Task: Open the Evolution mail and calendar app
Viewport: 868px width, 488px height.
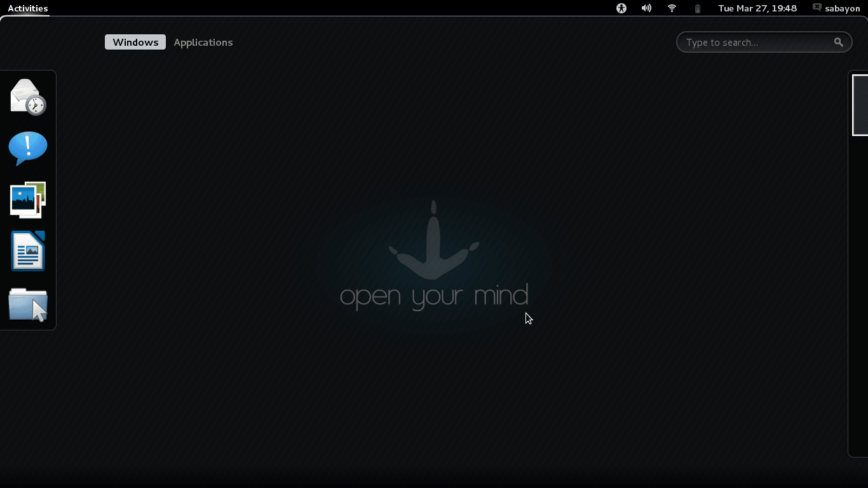Action: click(x=28, y=97)
